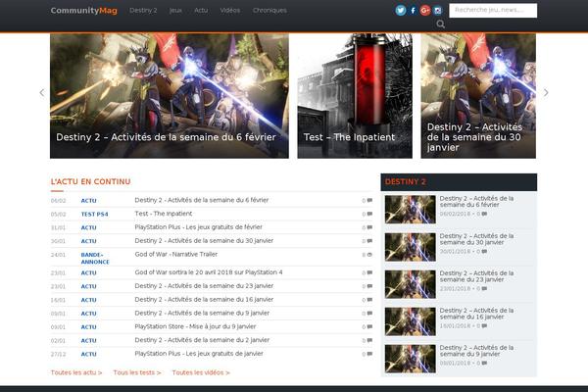Open sidebar title Destiny 2 semaine du 9 janvier
This screenshot has width=588, height=392.
coord(476,351)
